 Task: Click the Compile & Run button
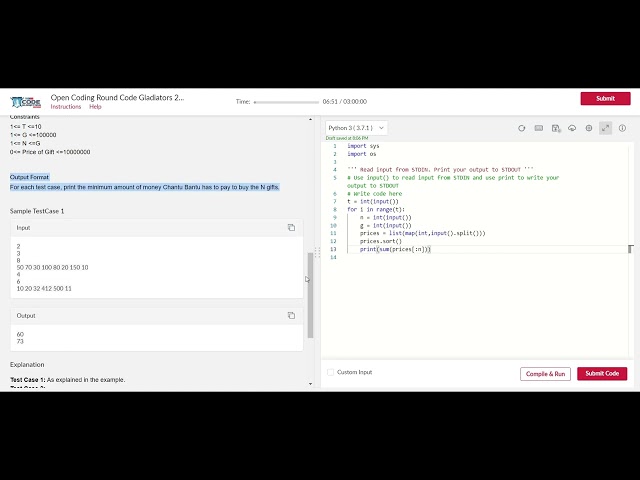tap(545, 374)
